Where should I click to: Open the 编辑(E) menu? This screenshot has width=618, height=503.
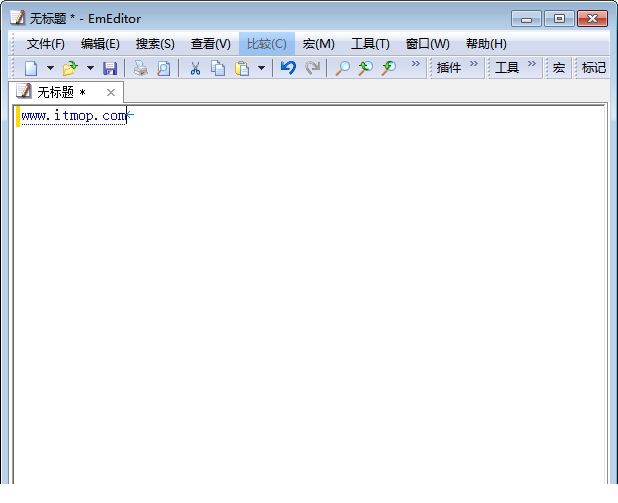(x=100, y=44)
